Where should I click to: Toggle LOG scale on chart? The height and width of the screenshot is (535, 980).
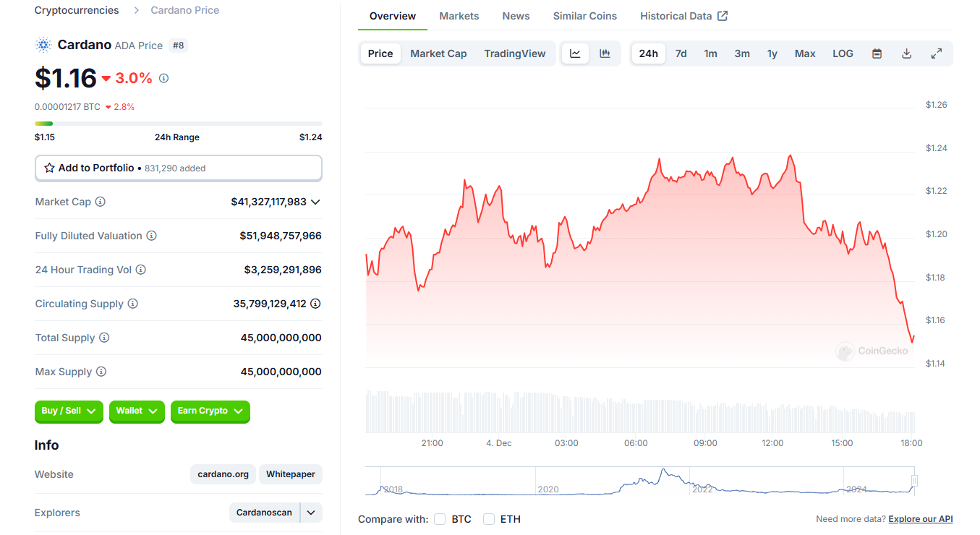point(843,54)
